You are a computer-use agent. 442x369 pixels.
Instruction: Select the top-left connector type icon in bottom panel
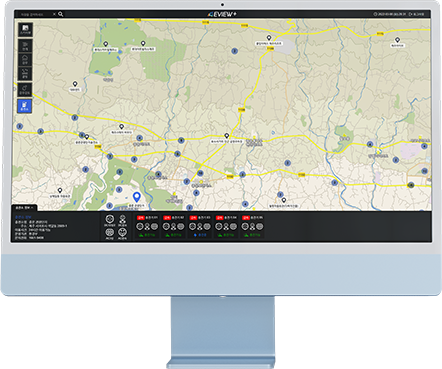tap(110, 220)
